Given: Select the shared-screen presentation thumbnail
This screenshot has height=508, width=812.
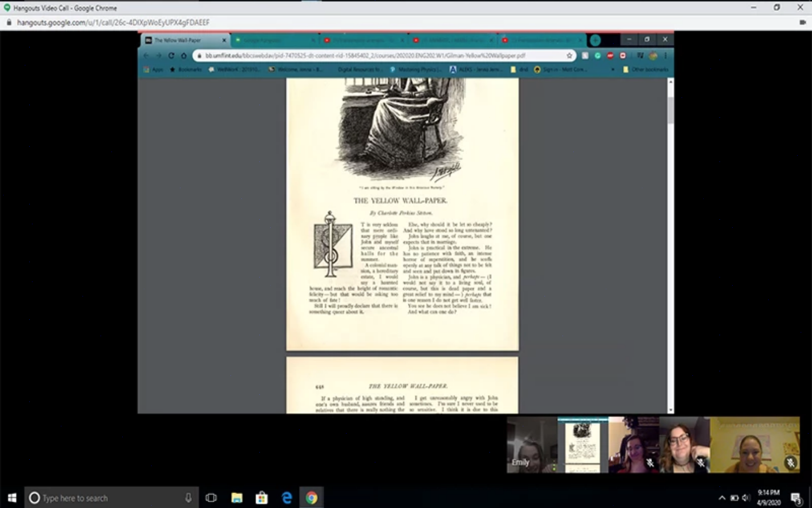Looking at the screenshot, I should (583, 445).
